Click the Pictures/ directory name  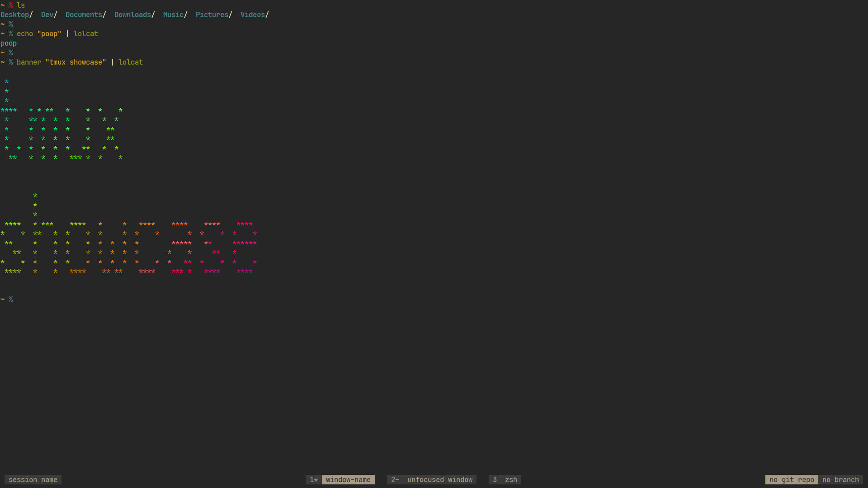tap(214, 15)
